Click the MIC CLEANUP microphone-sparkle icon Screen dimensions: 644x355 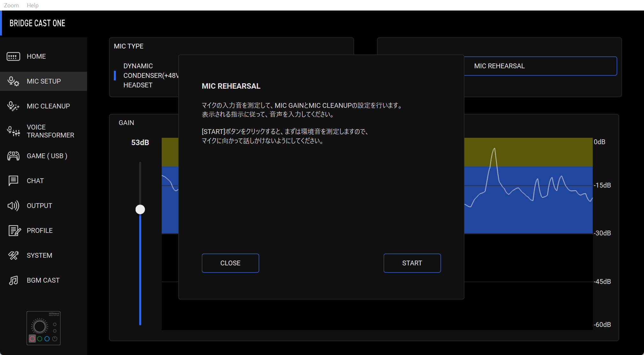click(13, 106)
